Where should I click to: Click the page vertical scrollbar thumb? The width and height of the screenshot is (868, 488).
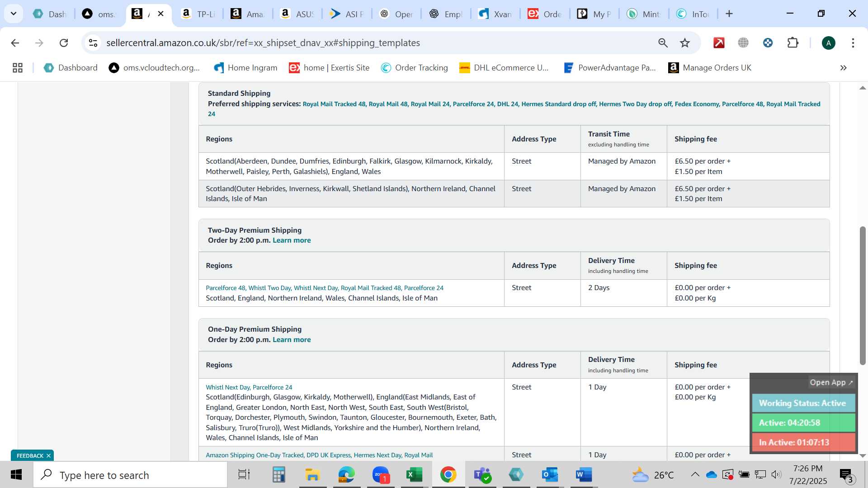(863, 296)
